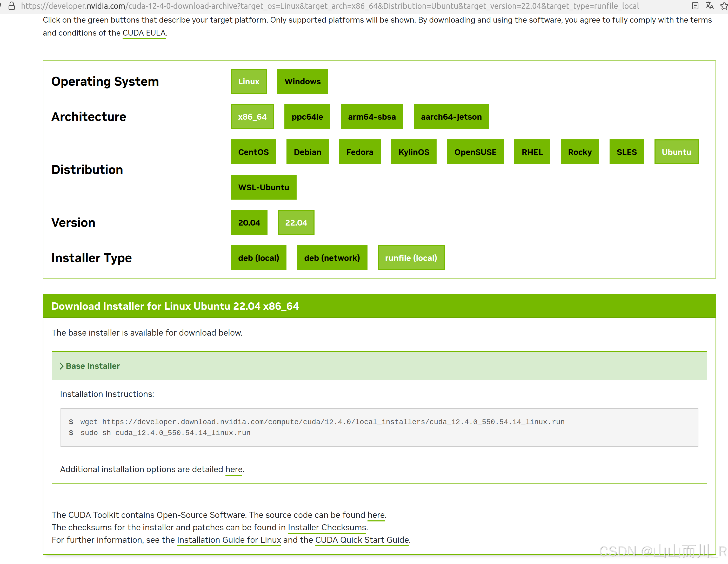Click the Distribution label
728x564 pixels.
point(87,169)
